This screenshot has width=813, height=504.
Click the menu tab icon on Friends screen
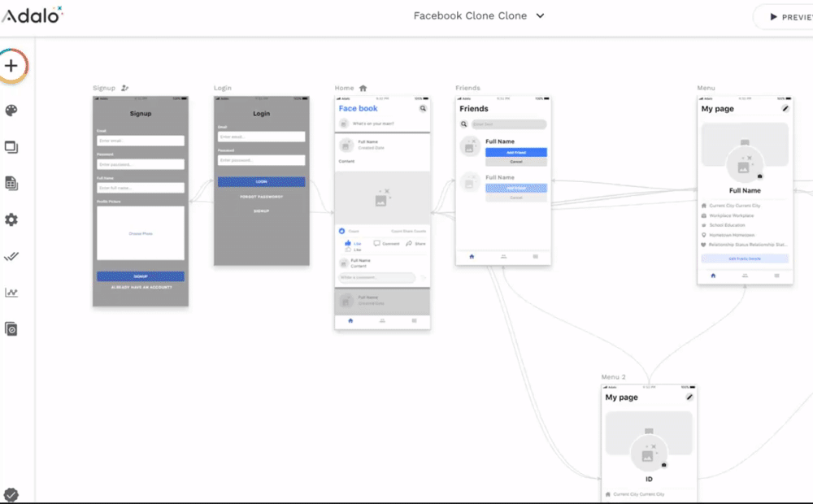click(x=535, y=256)
